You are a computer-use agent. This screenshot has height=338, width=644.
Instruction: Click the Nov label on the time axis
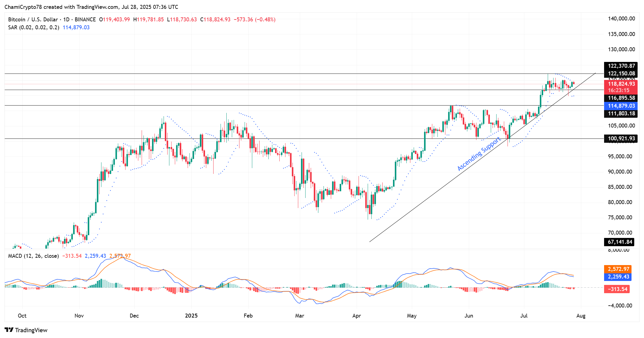tap(79, 316)
